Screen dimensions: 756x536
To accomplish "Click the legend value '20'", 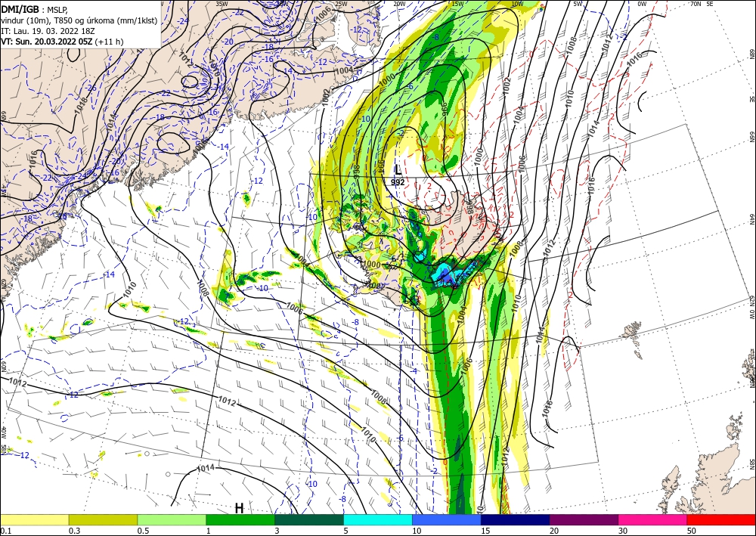I will pyautogui.click(x=554, y=531).
